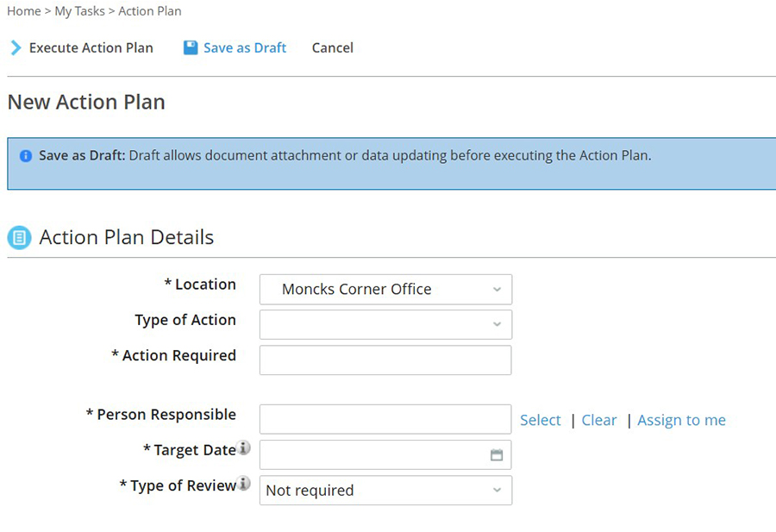Screen dimensions: 776x532
Task: Go to Home in the breadcrumb
Action: (x=24, y=11)
